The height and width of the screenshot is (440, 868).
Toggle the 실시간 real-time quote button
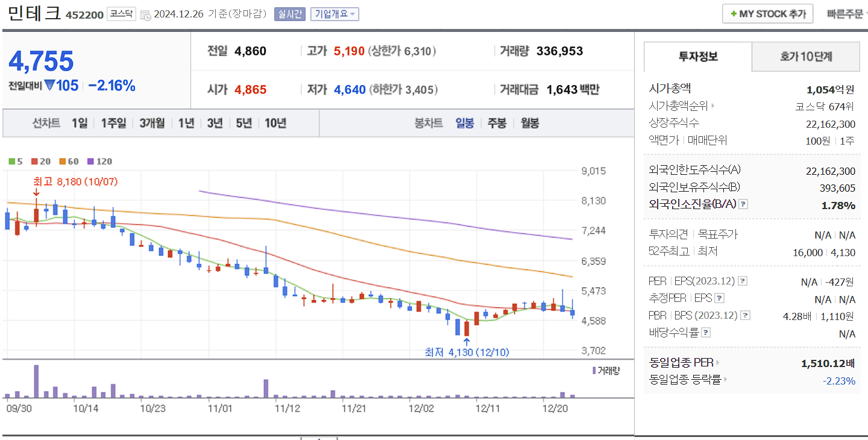pos(289,14)
